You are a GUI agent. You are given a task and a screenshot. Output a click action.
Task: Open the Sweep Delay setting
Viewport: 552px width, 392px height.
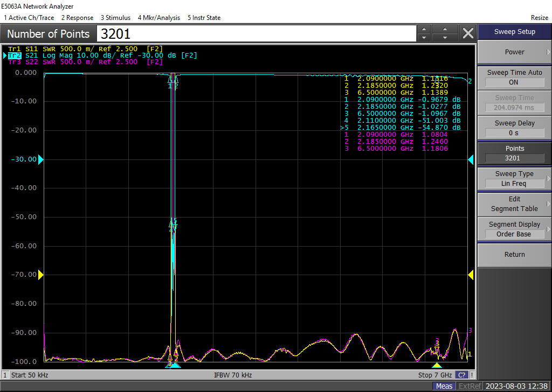tap(514, 128)
